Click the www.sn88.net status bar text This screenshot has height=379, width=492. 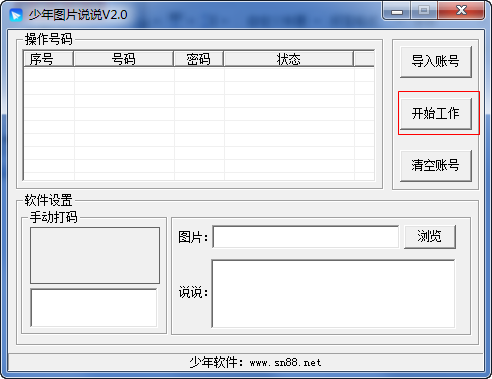(285, 363)
